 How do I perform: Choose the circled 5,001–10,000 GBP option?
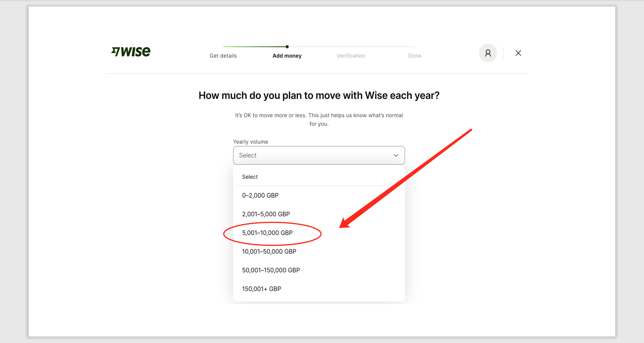point(267,233)
